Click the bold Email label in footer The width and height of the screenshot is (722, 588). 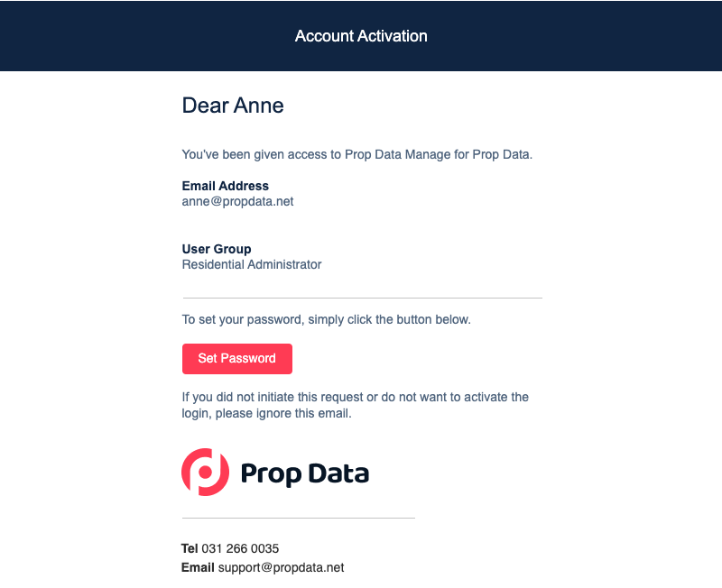[x=198, y=568]
